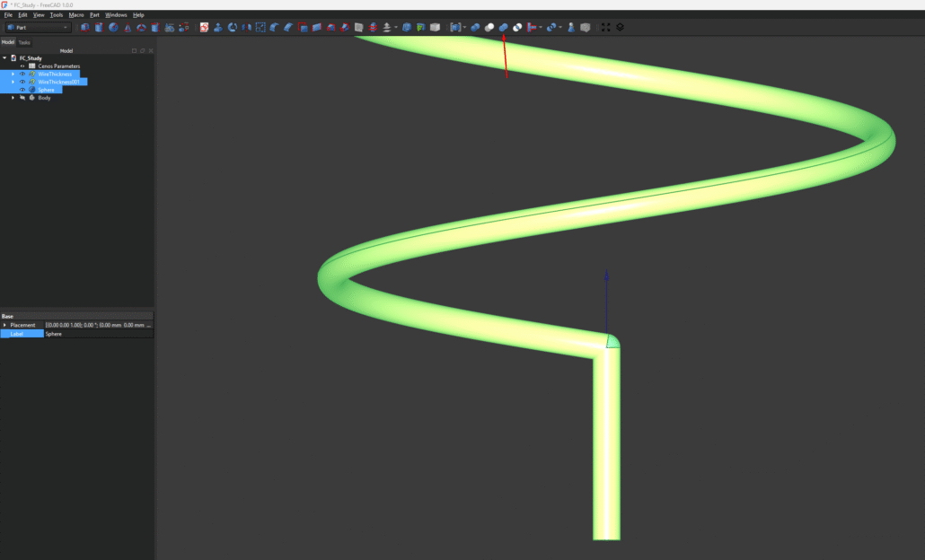925x560 pixels.
Task: Click the Cylinder primitive icon
Action: [x=99, y=27]
